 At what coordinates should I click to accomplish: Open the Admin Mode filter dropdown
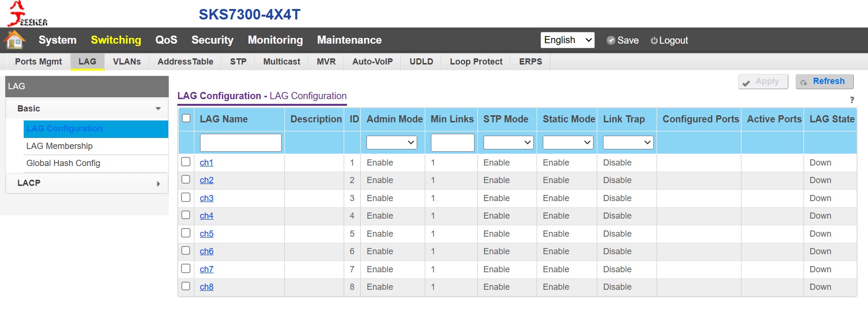(x=392, y=142)
